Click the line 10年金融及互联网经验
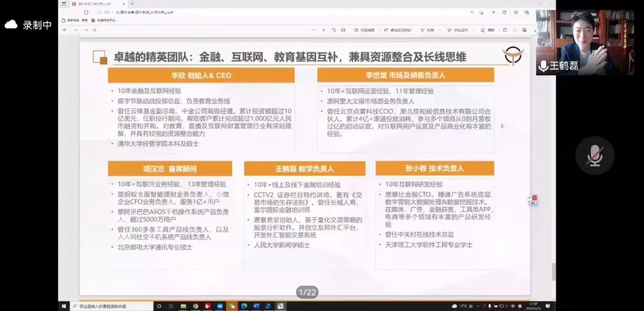 [x=150, y=91]
